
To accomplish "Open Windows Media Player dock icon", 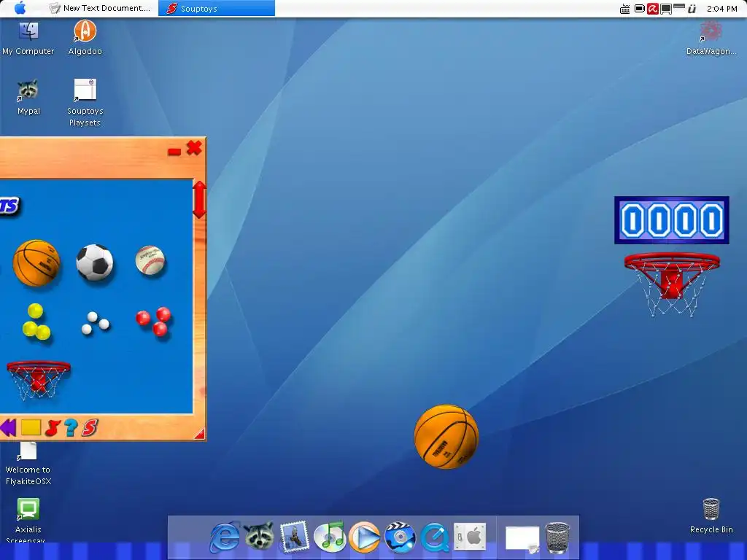I will click(365, 537).
